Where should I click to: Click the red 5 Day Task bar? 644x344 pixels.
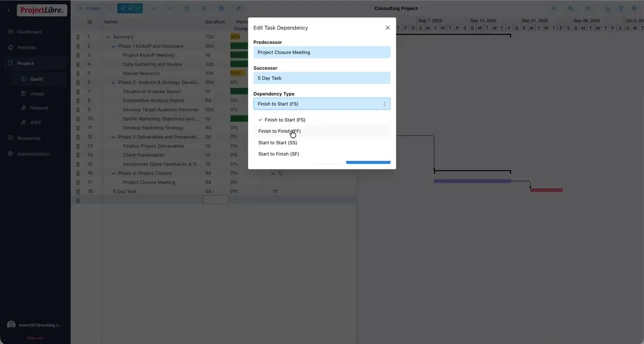(x=546, y=190)
